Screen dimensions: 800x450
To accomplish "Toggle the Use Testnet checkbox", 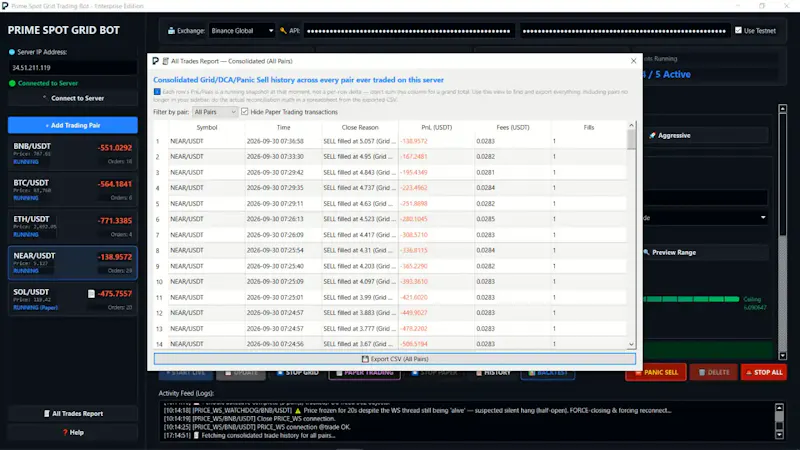I will [738, 31].
